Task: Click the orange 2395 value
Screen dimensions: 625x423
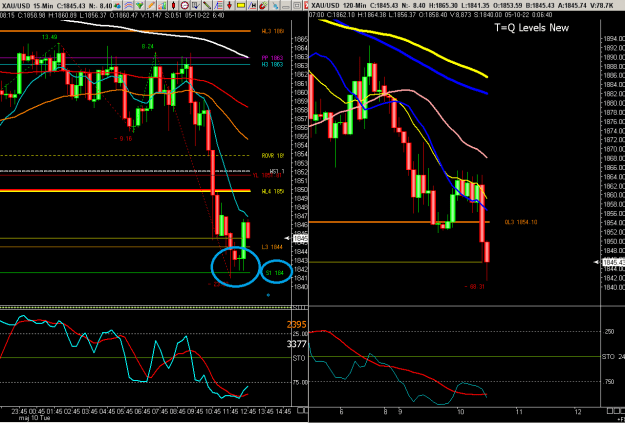Action: pyautogui.click(x=296, y=325)
